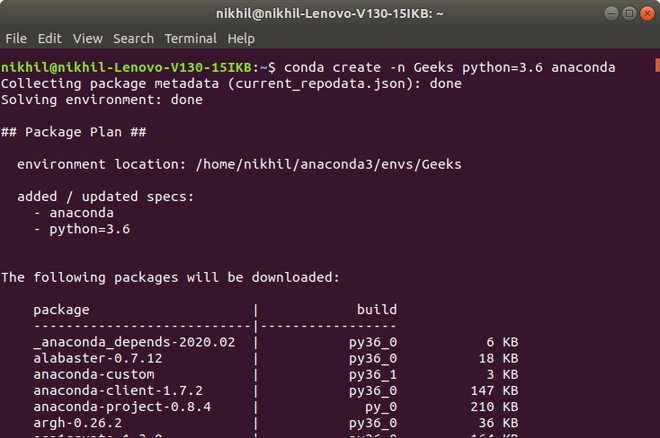
Task: Minimize the terminal window
Action: tap(611, 13)
